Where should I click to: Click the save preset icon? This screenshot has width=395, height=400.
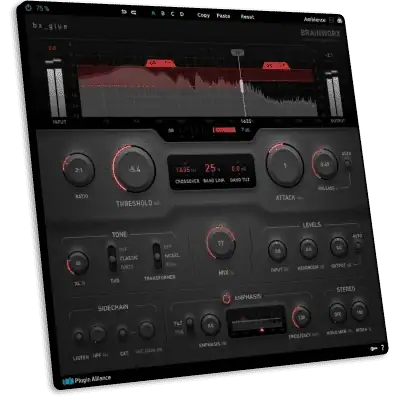[x=340, y=21]
